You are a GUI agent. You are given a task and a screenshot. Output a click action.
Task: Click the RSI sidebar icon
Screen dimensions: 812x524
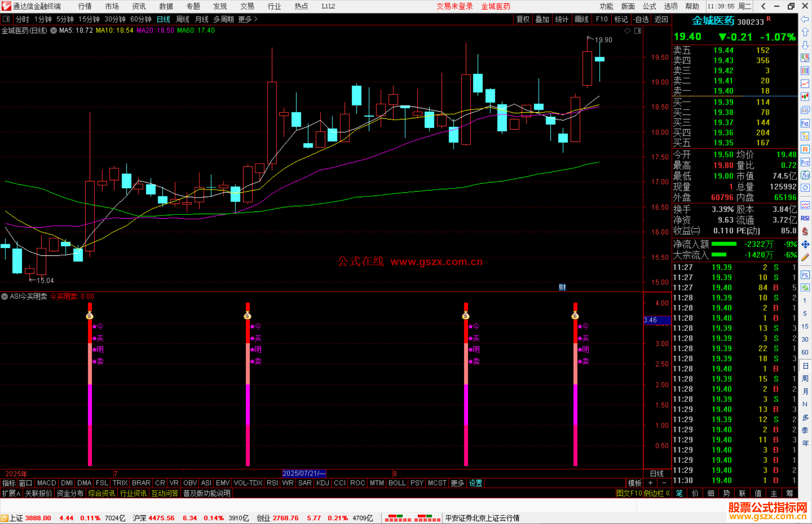coord(805,218)
